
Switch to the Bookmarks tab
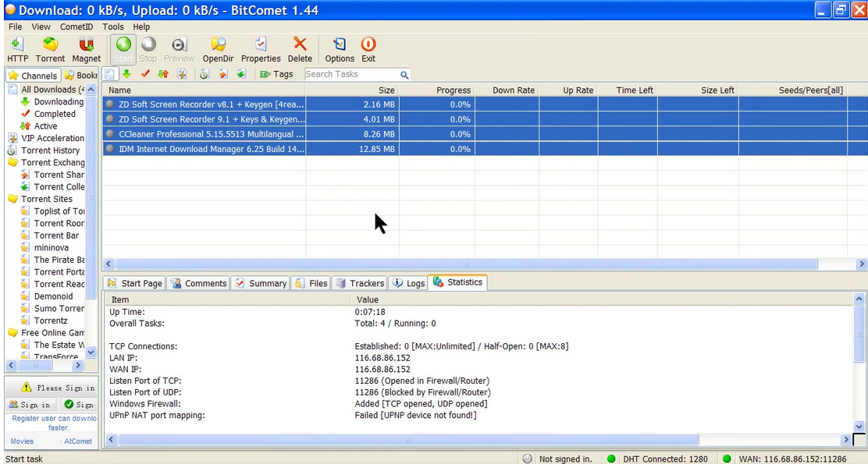pyautogui.click(x=80, y=75)
